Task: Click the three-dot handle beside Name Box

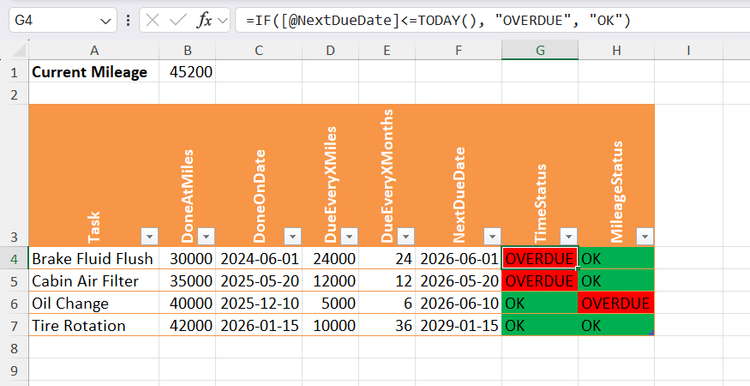Action: point(128,21)
